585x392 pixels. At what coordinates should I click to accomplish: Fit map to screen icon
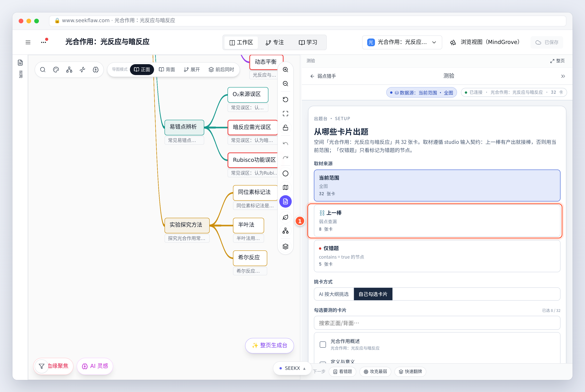coord(285,114)
